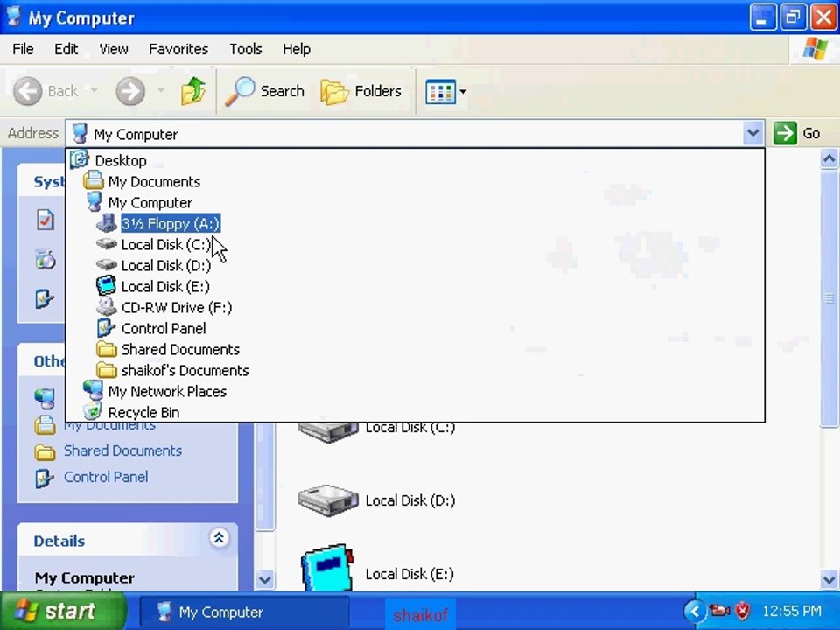This screenshot has height=630, width=840.
Task: Click the floppy drive icon in list
Action: (107, 223)
